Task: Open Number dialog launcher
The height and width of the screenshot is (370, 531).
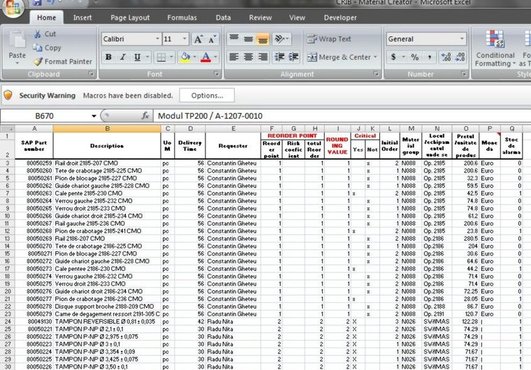Action: pyautogui.click(x=464, y=74)
